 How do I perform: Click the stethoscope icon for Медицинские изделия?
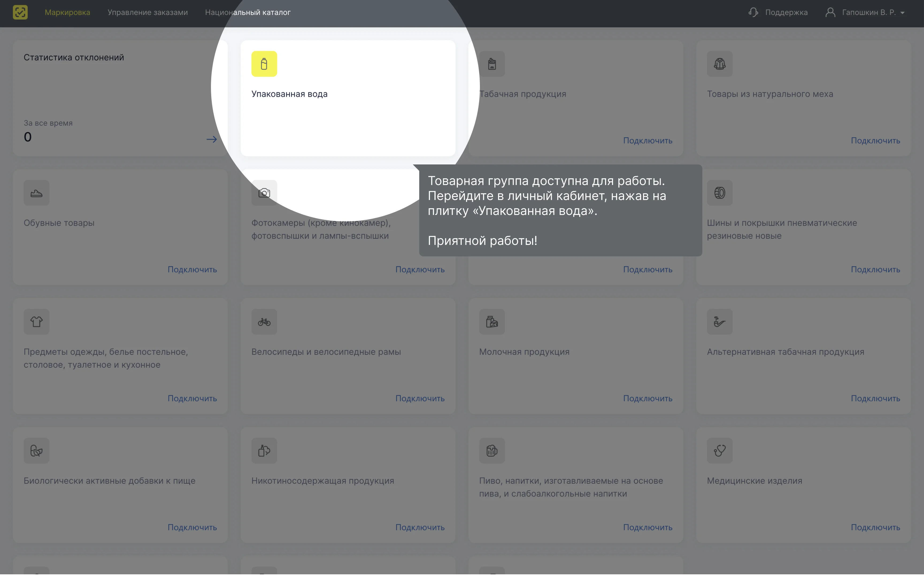(719, 451)
